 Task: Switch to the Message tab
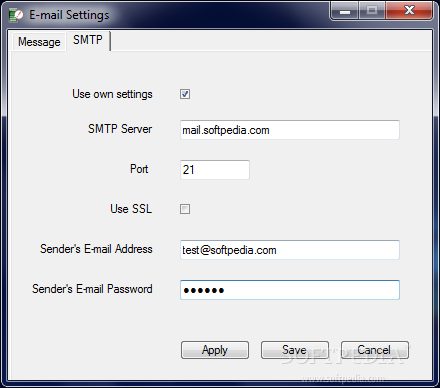[x=39, y=42]
